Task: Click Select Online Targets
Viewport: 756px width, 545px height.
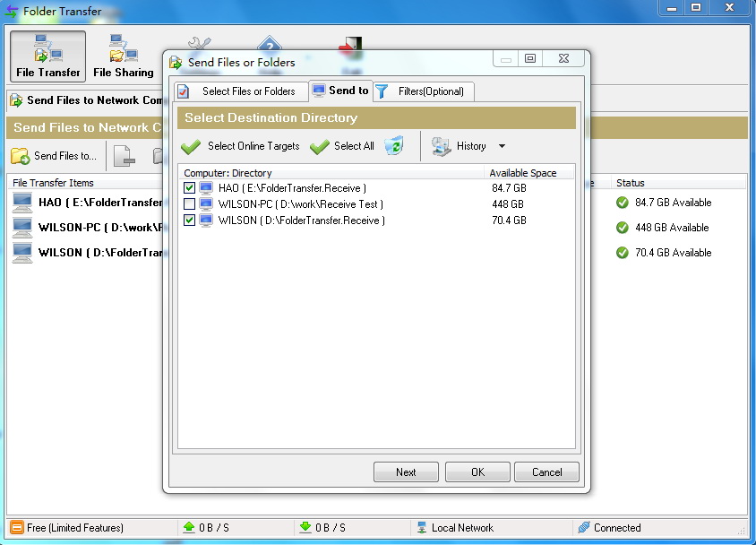Action: (x=241, y=146)
